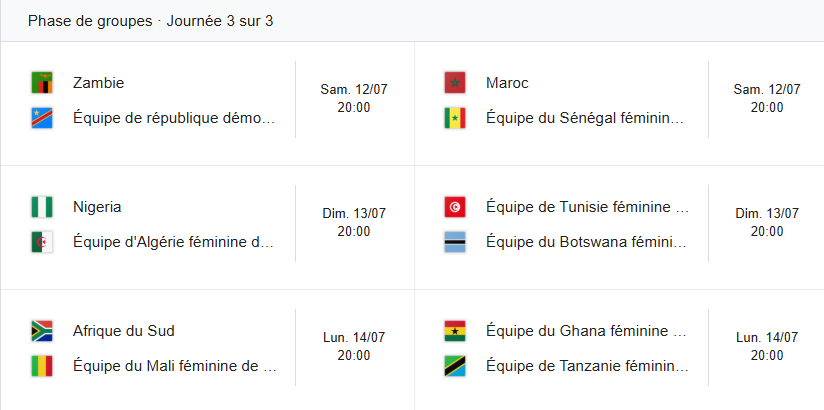
Task: Click the Mali flag icon
Action: 41,366
